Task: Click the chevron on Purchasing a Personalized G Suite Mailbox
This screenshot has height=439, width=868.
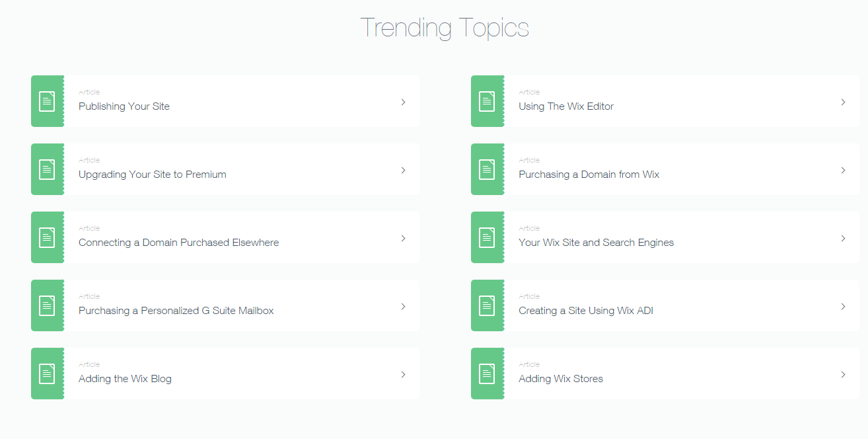Action: (403, 306)
